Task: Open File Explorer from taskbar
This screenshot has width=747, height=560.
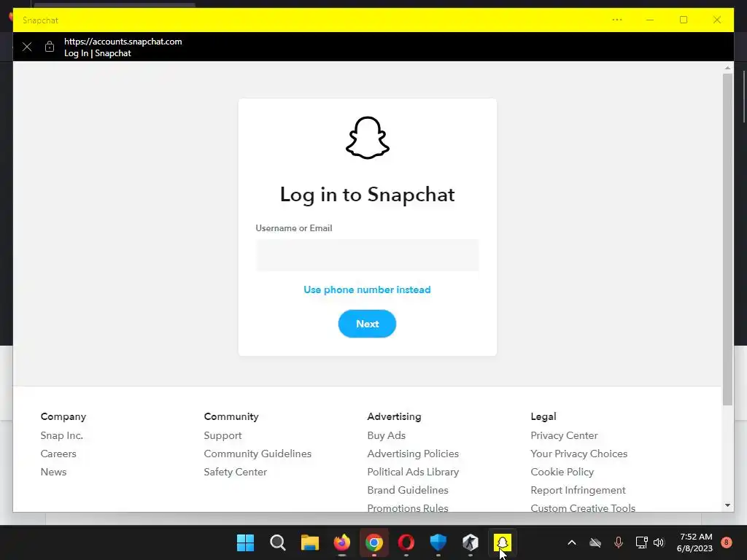Action: 309,542
